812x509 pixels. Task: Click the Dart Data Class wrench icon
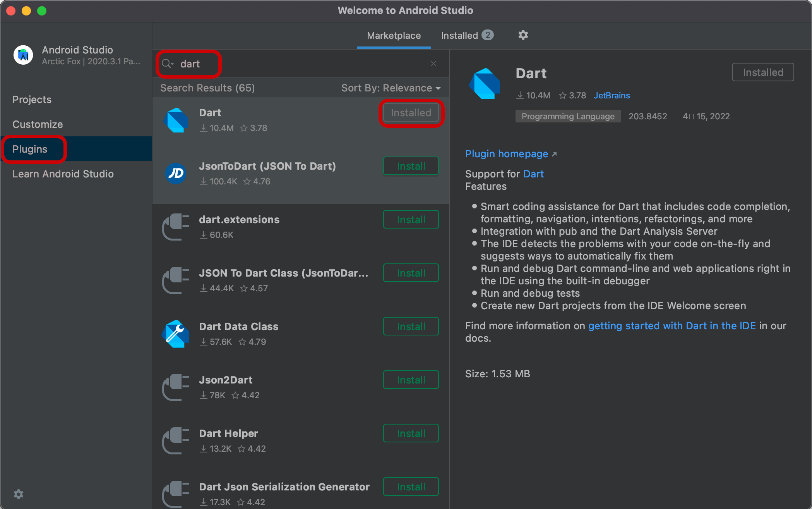click(x=176, y=334)
